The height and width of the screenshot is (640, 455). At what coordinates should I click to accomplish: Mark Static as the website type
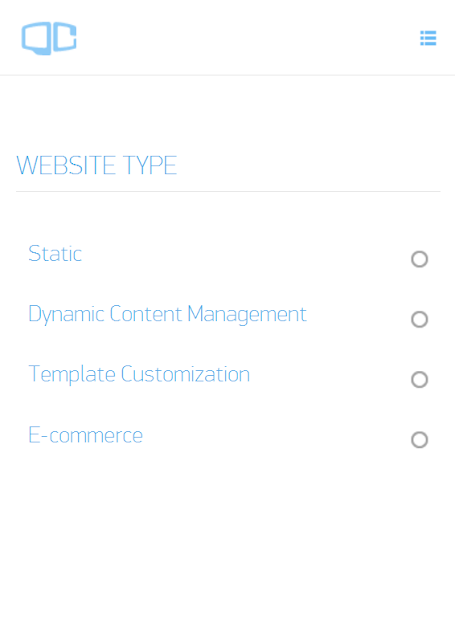(x=419, y=259)
